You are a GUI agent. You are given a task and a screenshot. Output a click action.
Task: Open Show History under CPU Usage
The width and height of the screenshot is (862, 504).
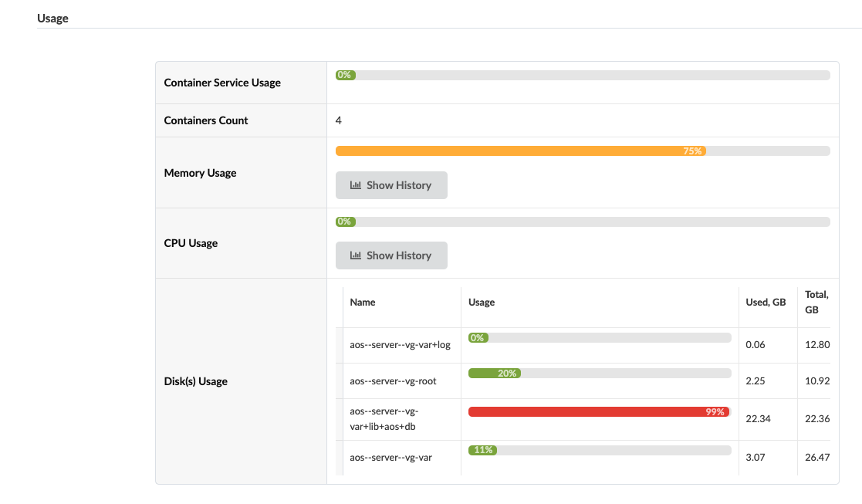point(391,255)
